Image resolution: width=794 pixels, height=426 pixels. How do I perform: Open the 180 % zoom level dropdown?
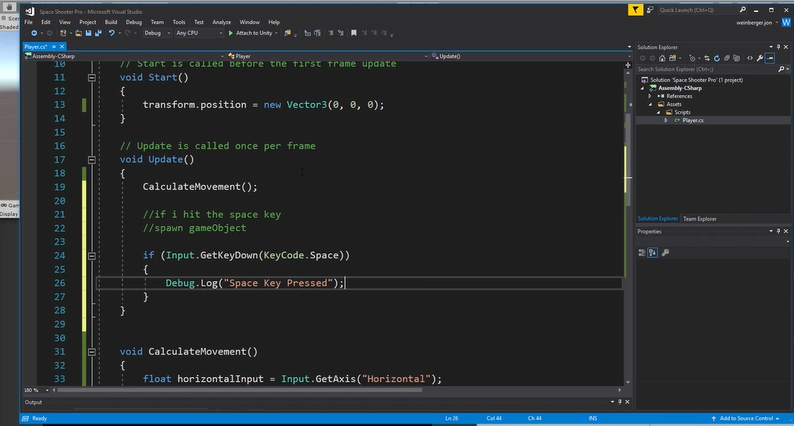point(37,390)
